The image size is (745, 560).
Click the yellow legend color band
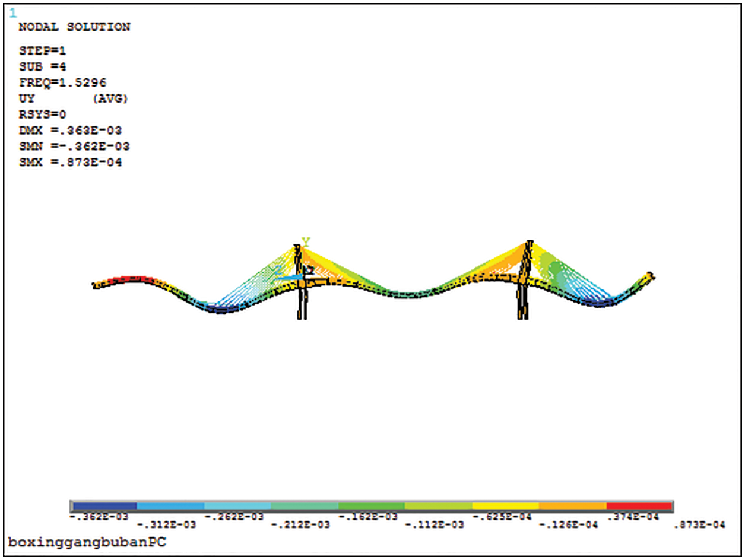(x=505, y=506)
